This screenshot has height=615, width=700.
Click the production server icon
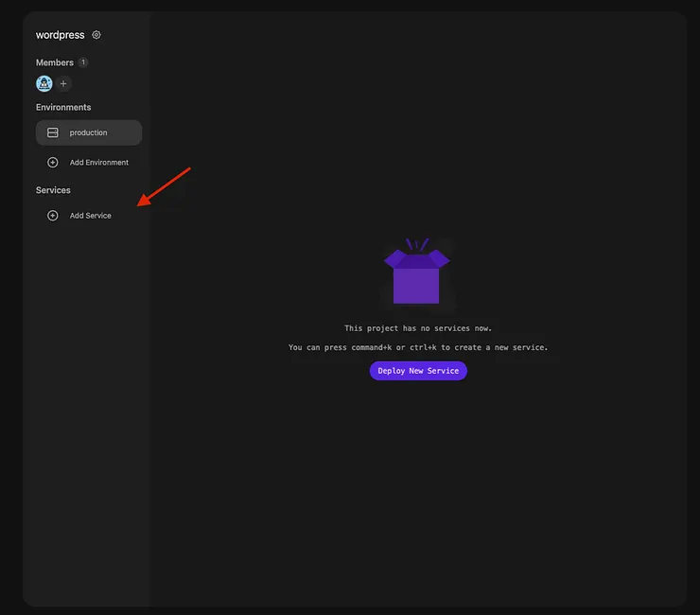(53, 132)
